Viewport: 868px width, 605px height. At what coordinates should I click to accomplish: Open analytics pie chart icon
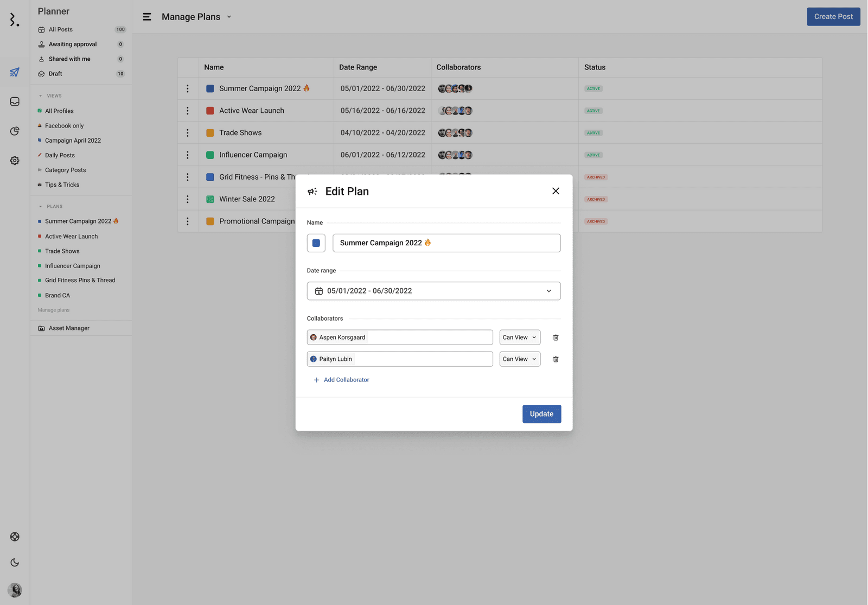pos(15,131)
